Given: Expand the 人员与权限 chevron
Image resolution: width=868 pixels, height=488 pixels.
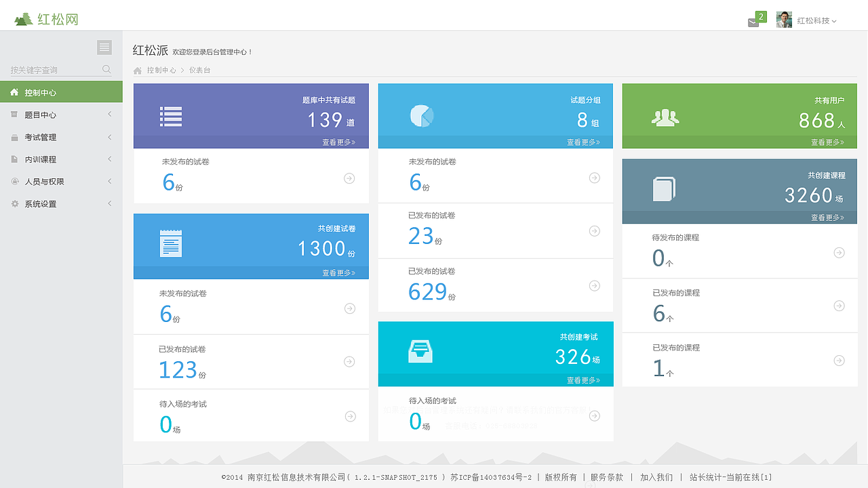Looking at the screenshot, I should point(110,181).
